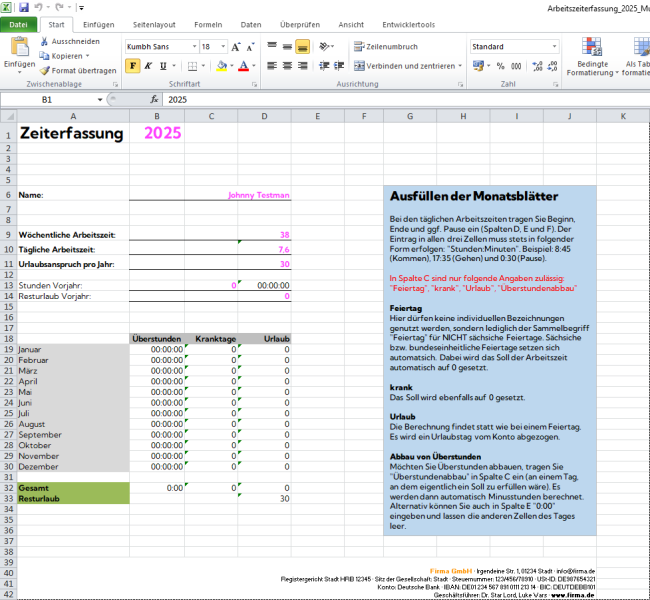Toggle underline formatting U button
This screenshot has width=650, height=600.
click(x=163, y=66)
